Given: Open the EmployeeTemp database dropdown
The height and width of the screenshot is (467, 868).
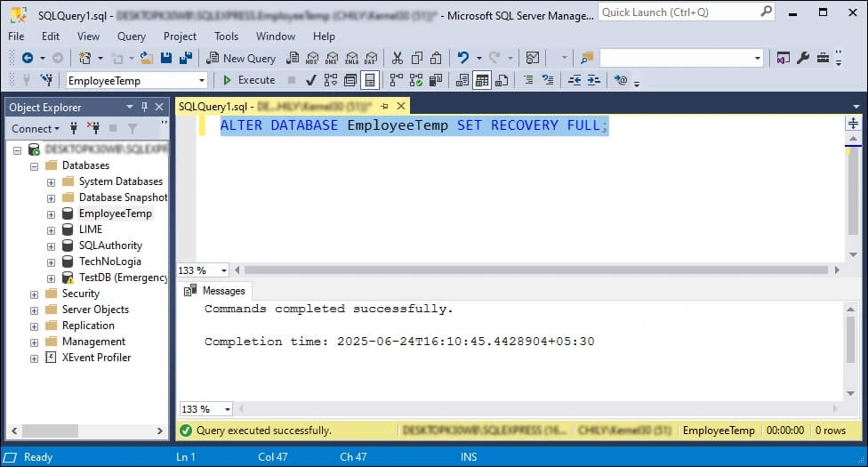Looking at the screenshot, I should 202,80.
